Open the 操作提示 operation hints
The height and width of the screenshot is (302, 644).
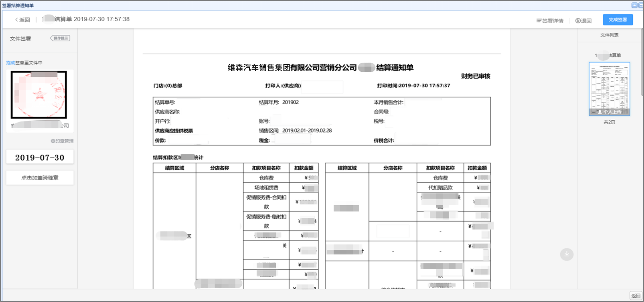pos(60,38)
